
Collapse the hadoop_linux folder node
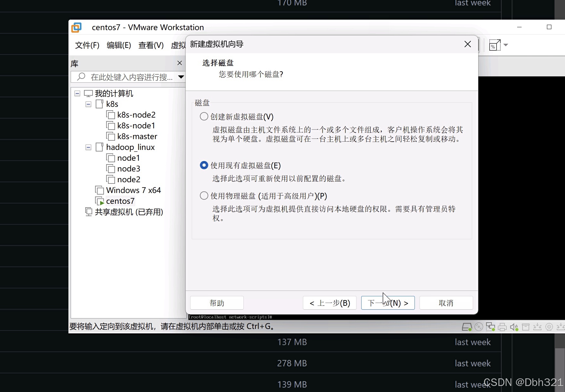pyautogui.click(x=88, y=147)
